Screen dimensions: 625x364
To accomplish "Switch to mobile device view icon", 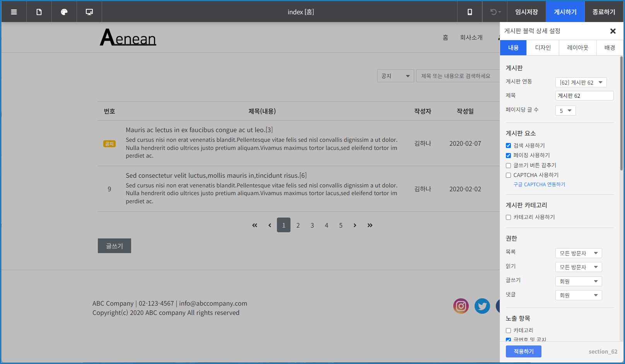I will click(470, 12).
